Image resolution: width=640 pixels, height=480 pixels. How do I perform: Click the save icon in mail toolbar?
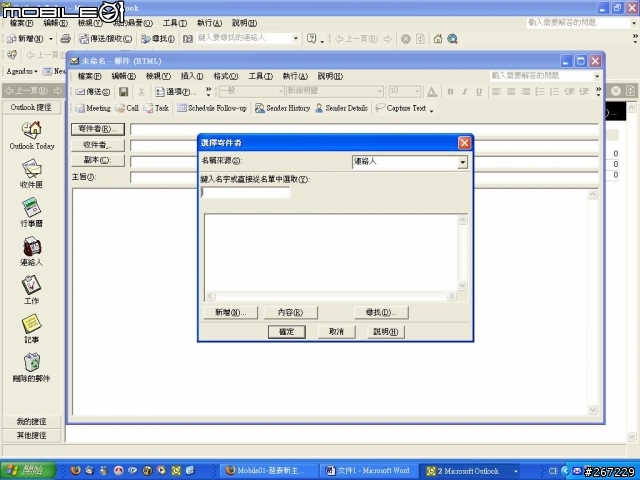click(x=123, y=91)
